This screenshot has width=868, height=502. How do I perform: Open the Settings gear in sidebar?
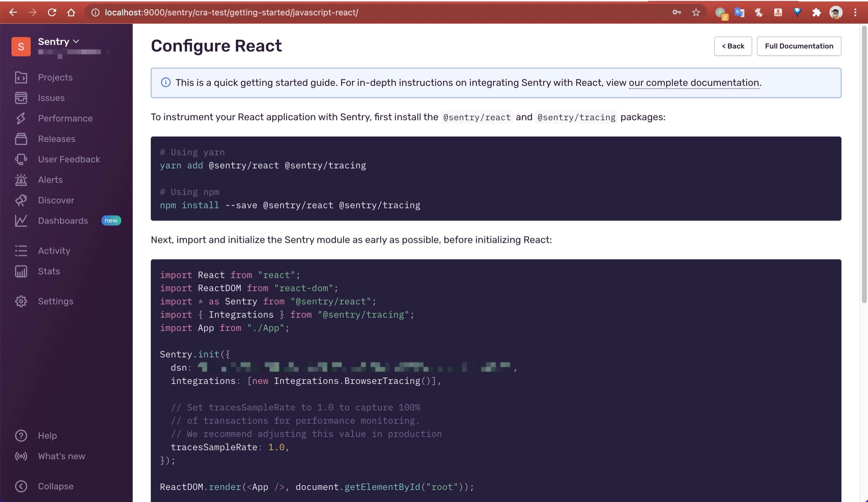tap(21, 301)
